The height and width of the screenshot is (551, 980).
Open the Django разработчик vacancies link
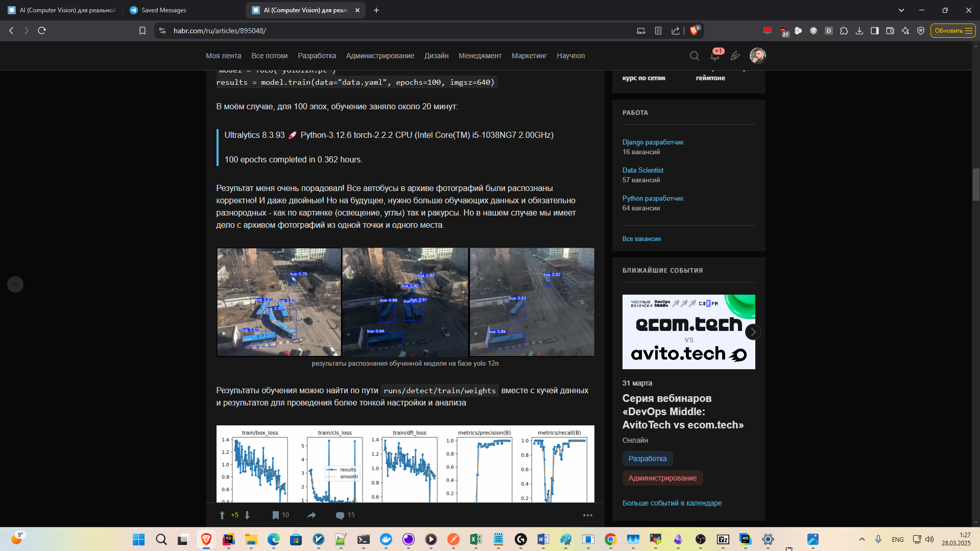pos(653,142)
